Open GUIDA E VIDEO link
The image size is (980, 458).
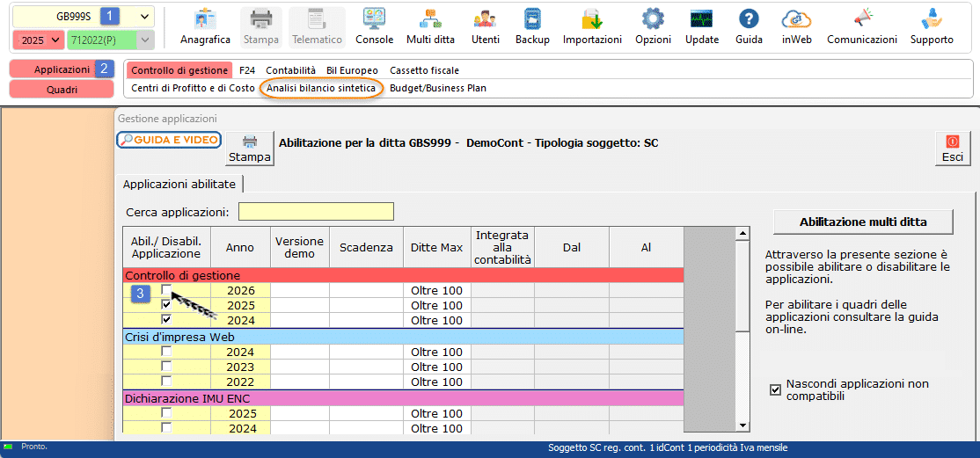[170, 140]
